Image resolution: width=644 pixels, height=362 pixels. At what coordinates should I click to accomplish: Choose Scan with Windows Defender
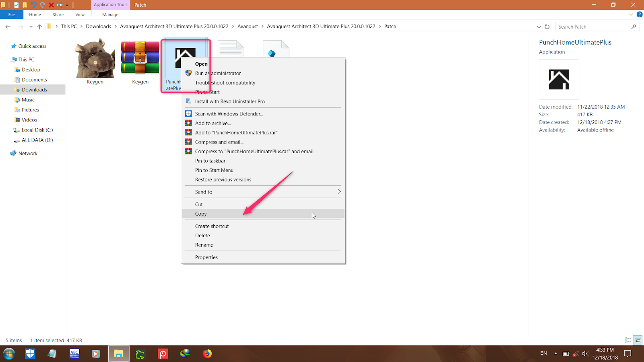click(263, 114)
